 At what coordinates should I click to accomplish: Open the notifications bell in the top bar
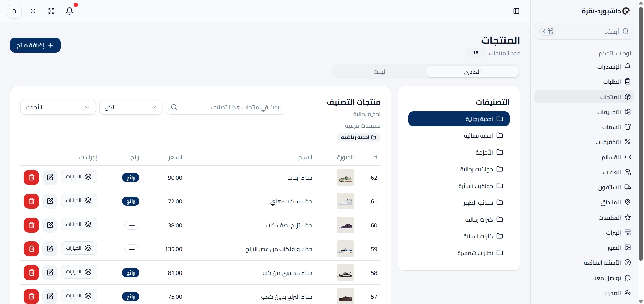tap(69, 11)
